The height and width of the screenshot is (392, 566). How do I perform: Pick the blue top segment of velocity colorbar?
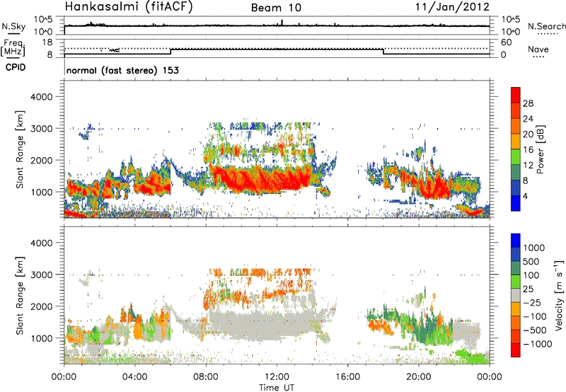516,241
